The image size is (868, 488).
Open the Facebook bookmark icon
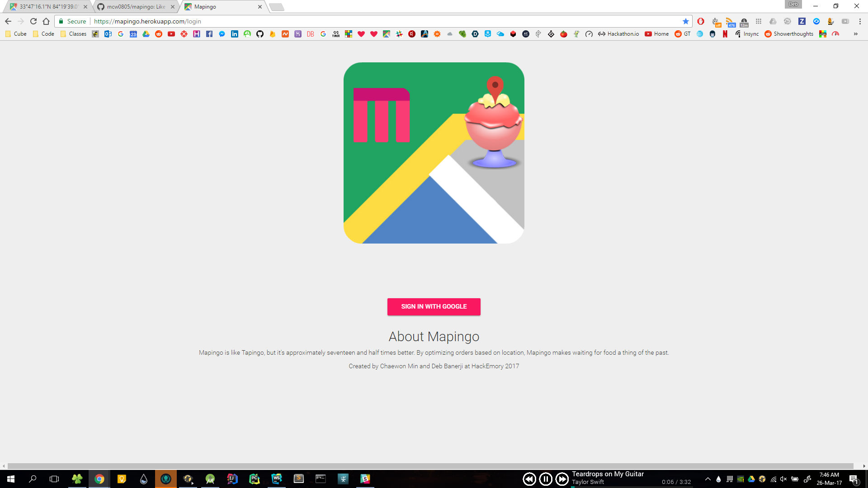pyautogui.click(x=209, y=34)
